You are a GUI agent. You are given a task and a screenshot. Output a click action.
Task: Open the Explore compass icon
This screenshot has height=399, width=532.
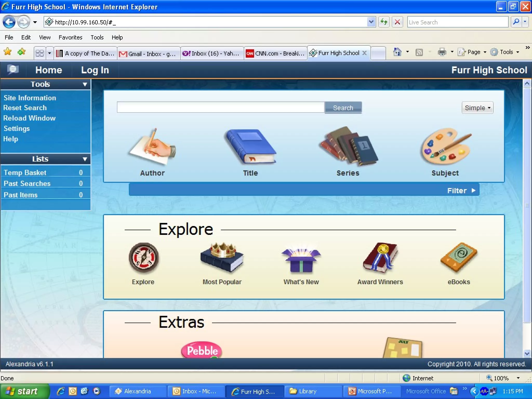(143, 258)
